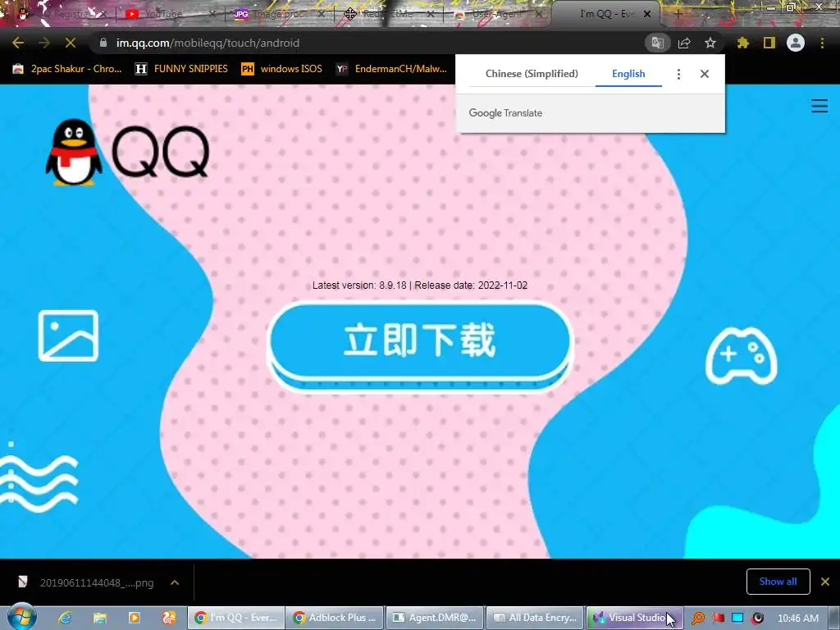Stop loading the page with the X button
Image resolution: width=840 pixels, height=630 pixels.
point(71,43)
